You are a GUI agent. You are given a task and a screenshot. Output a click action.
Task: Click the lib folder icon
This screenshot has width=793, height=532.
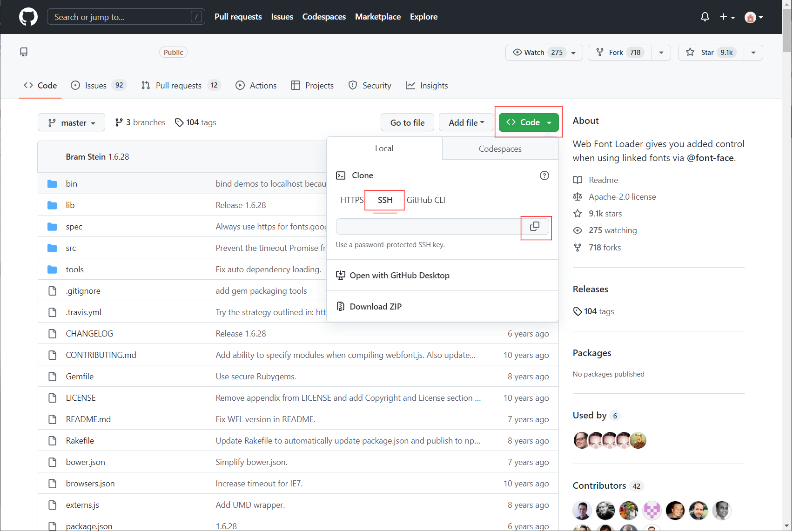(x=52, y=205)
